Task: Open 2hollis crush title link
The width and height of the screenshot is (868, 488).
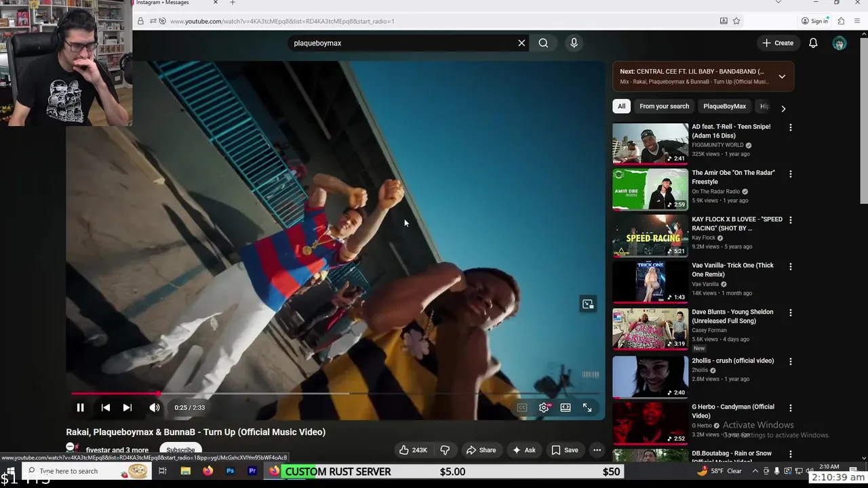Action: (732, 361)
